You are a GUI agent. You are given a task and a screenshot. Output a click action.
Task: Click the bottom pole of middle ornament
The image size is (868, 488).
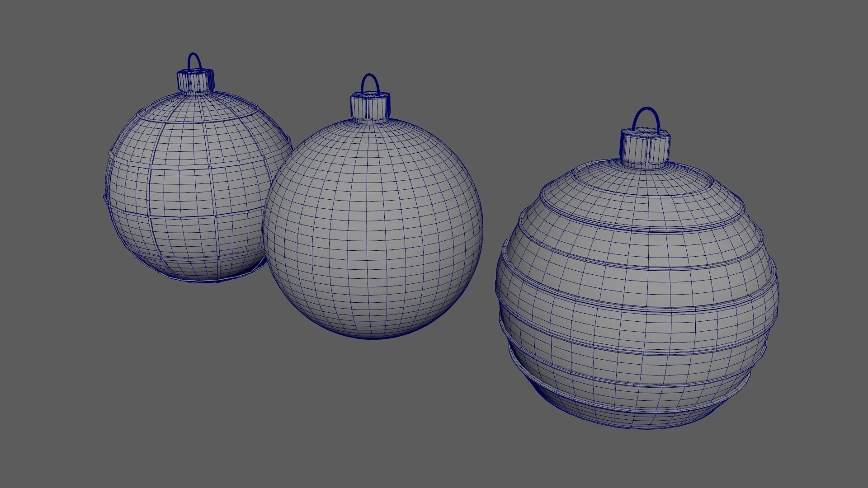coord(372,335)
